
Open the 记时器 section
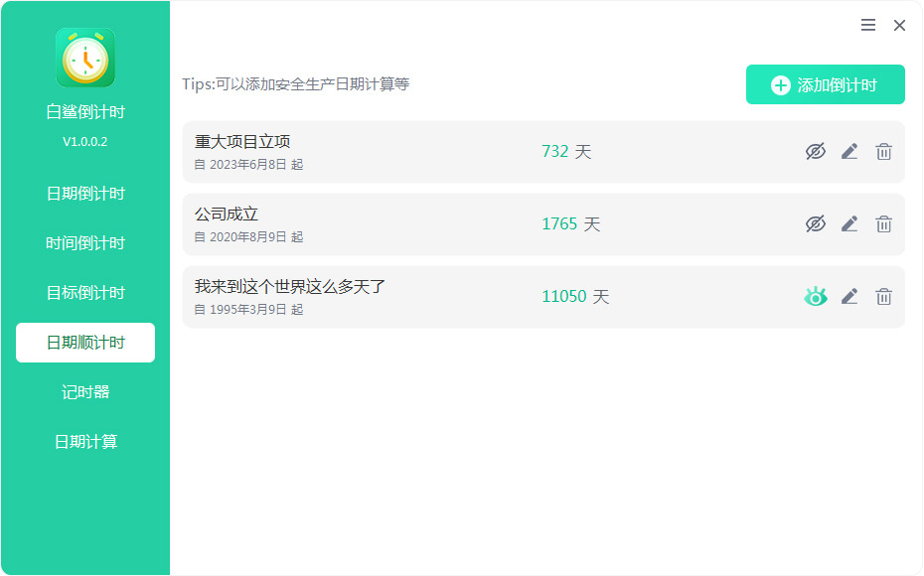[85, 391]
